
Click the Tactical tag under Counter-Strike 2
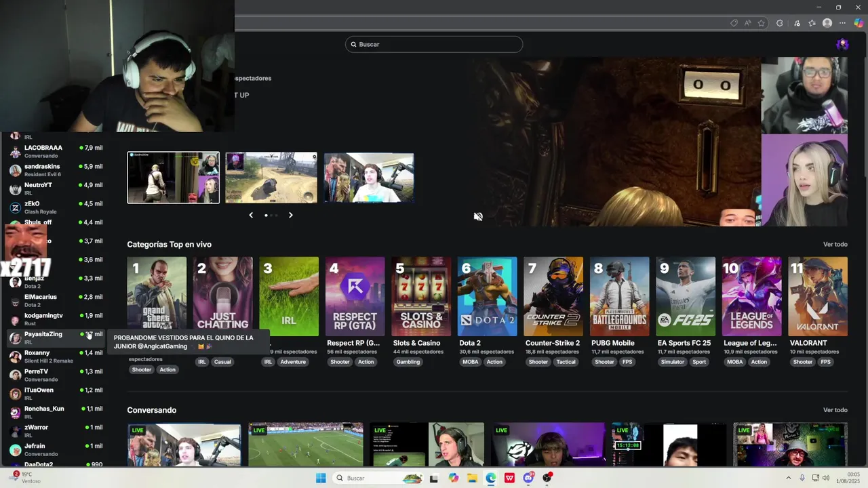(566, 362)
